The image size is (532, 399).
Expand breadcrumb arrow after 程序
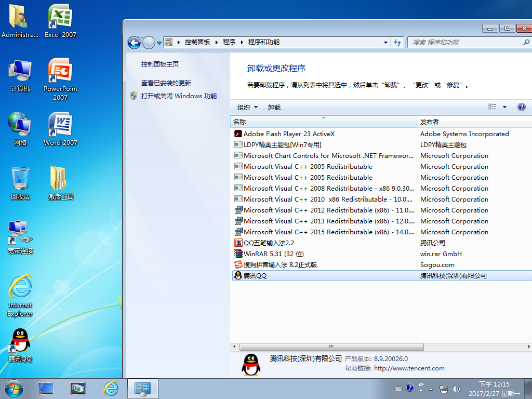pyautogui.click(x=242, y=42)
